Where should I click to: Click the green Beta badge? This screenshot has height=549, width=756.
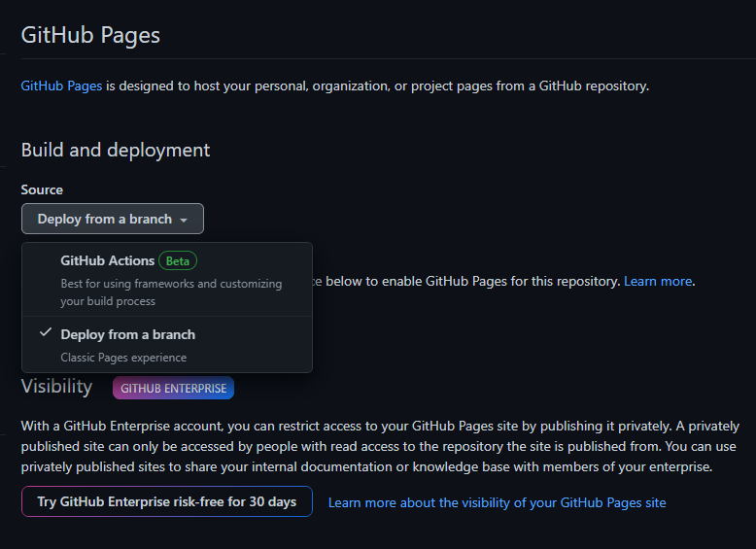click(178, 260)
